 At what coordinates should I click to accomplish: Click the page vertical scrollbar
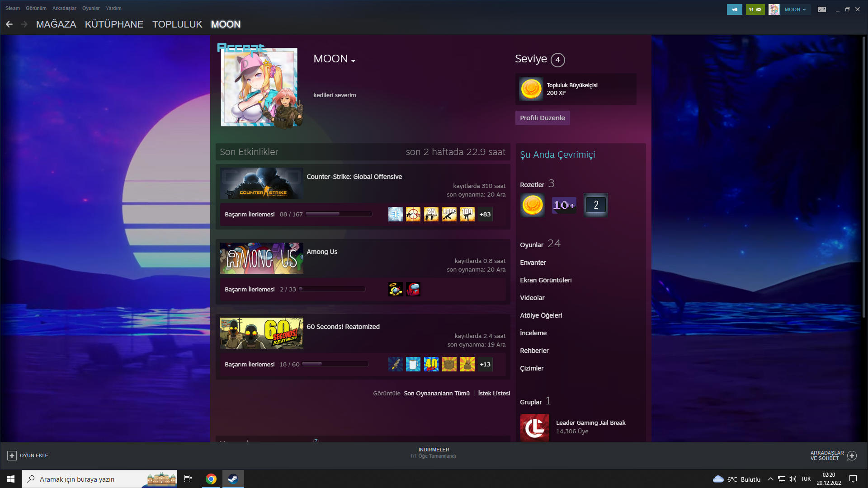pyautogui.click(x=864, y=177)
